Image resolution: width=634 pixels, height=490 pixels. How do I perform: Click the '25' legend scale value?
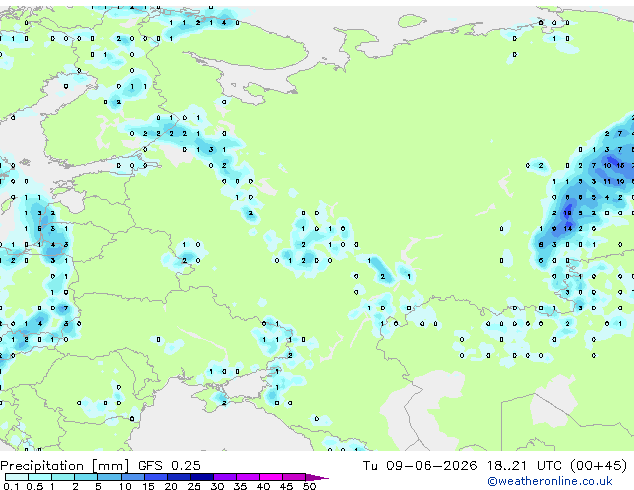click(194, 486)
